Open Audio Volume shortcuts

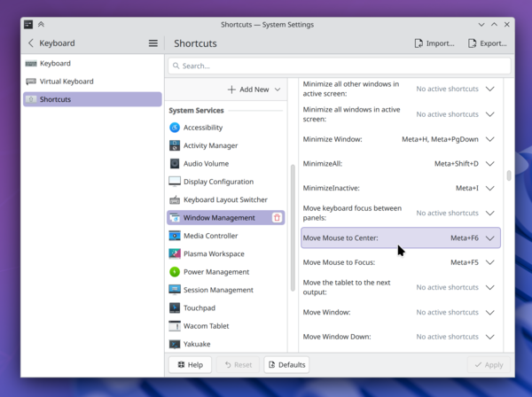tap(206, 164)
